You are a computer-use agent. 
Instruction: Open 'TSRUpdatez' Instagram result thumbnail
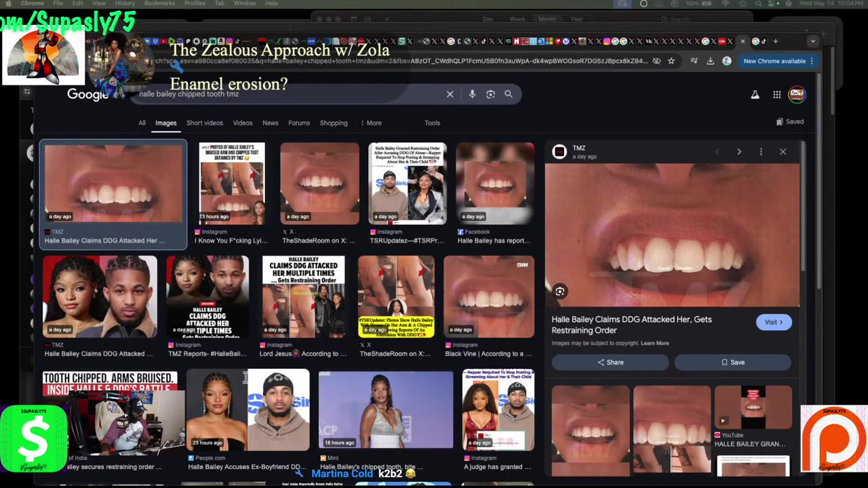tap(407, 183)
